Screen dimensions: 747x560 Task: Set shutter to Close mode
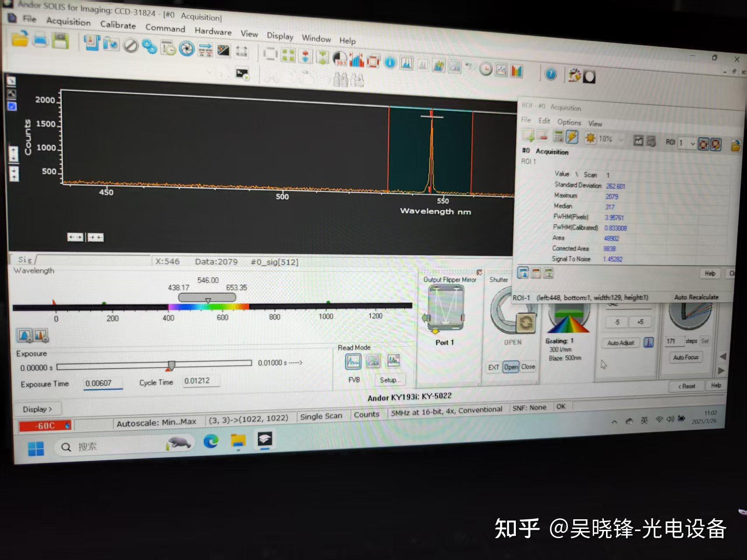pos(529,367)
